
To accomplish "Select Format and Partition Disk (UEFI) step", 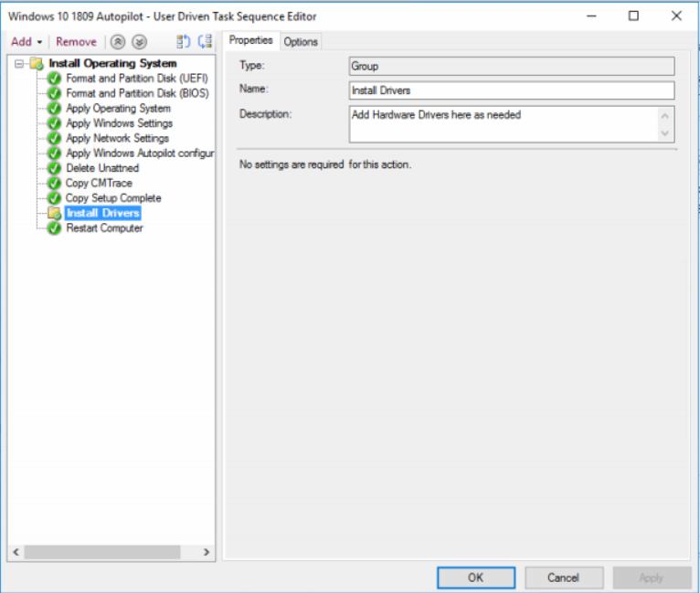I will pyautogui.click(x=137, y=79).
